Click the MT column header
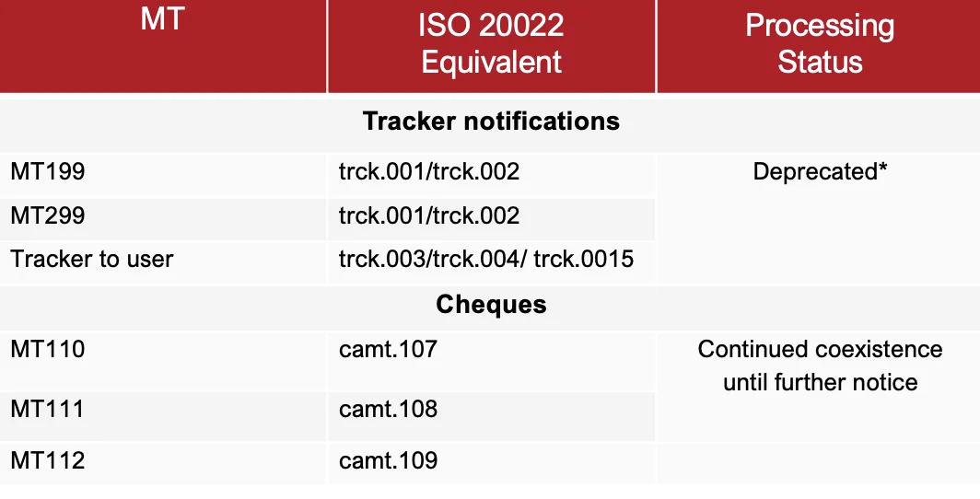Screen dimensions: 980x499 point(163,20)
